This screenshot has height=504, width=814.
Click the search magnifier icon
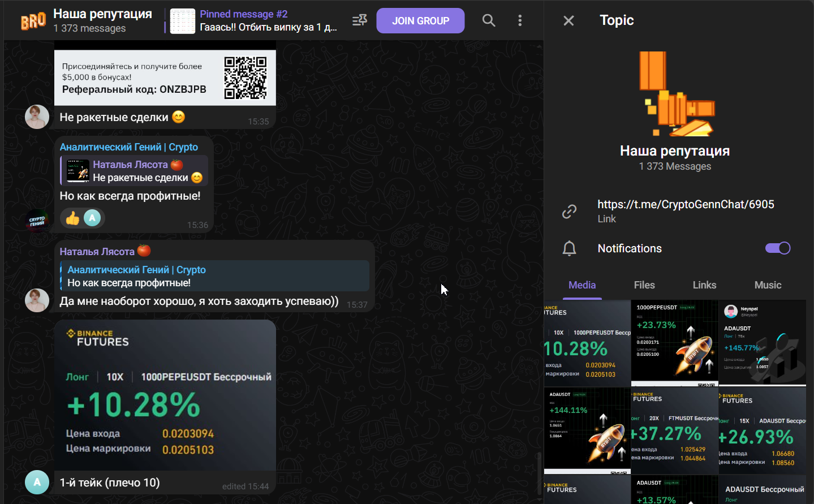(x=489, y=20)
